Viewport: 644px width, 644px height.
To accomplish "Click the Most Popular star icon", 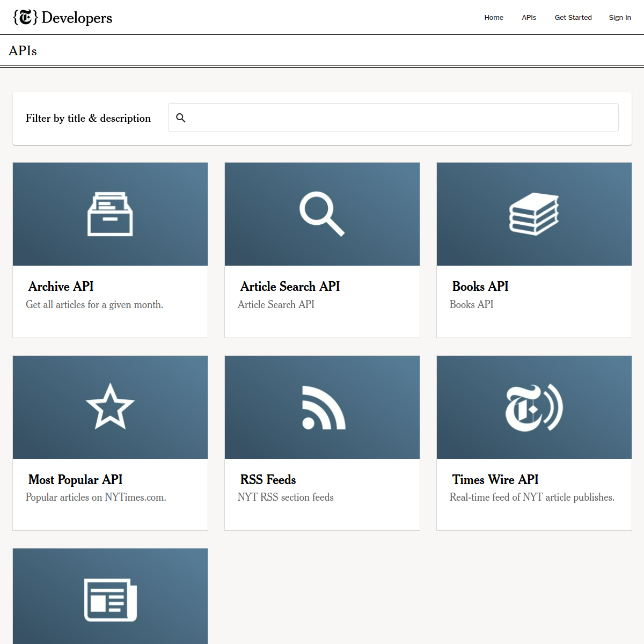I will coord(110,407).
